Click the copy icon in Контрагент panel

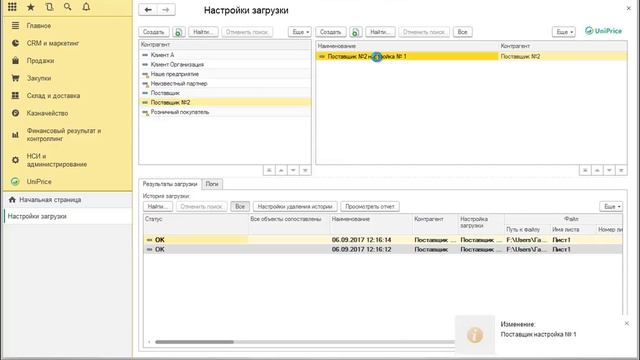click(x=179, y=32)
